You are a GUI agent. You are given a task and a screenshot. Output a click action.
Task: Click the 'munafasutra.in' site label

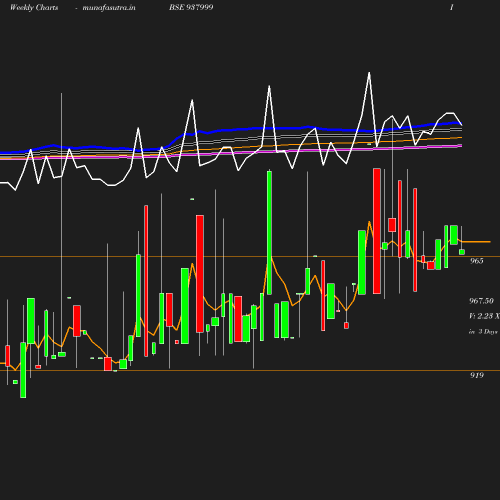tap(109, 8)
